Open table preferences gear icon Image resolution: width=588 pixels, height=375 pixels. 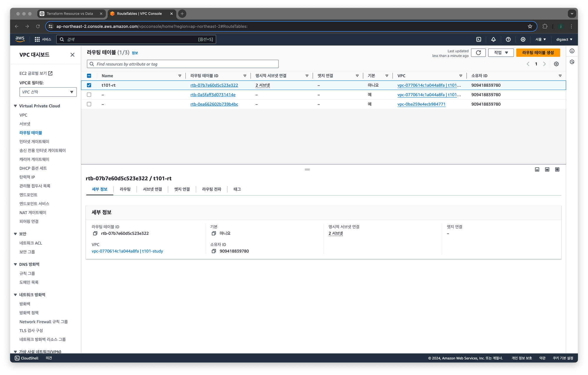point(556,64)
